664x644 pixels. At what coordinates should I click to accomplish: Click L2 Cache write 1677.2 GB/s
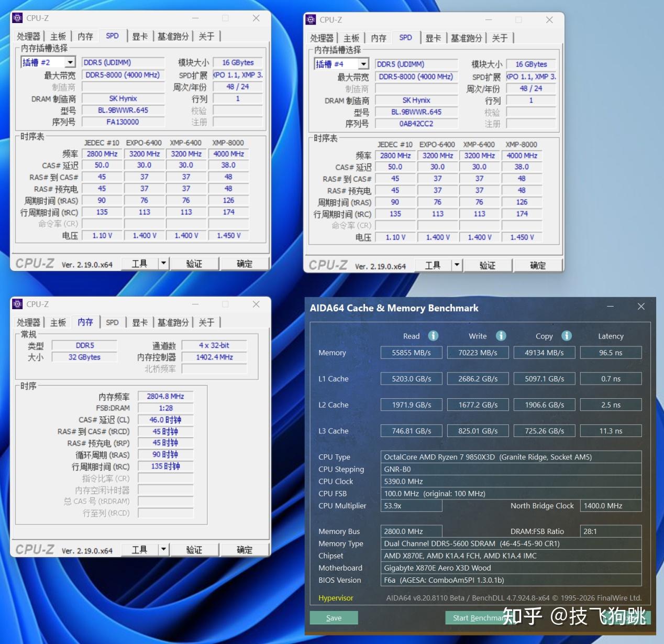(x=478, y=405)
